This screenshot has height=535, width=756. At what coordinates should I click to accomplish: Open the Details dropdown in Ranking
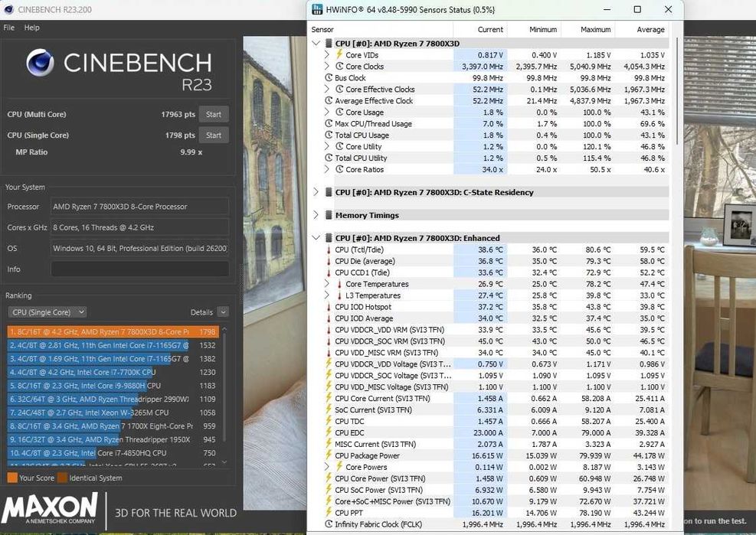(x=223, y=312)
